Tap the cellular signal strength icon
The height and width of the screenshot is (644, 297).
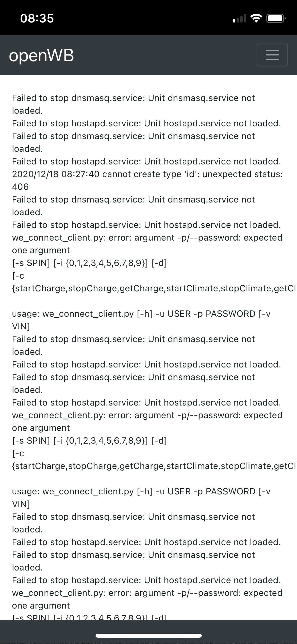(x=239, y=19)
